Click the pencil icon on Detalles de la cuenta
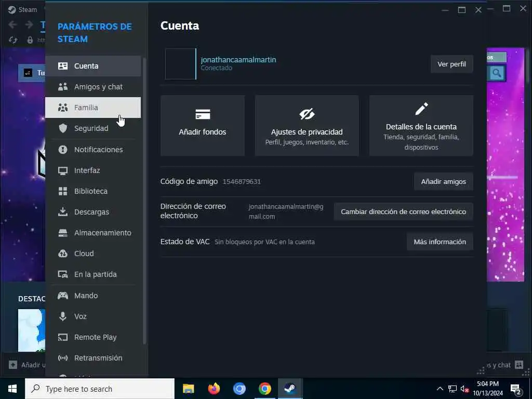532x399 pixels. pyautogui.click(x=421, y=109)
